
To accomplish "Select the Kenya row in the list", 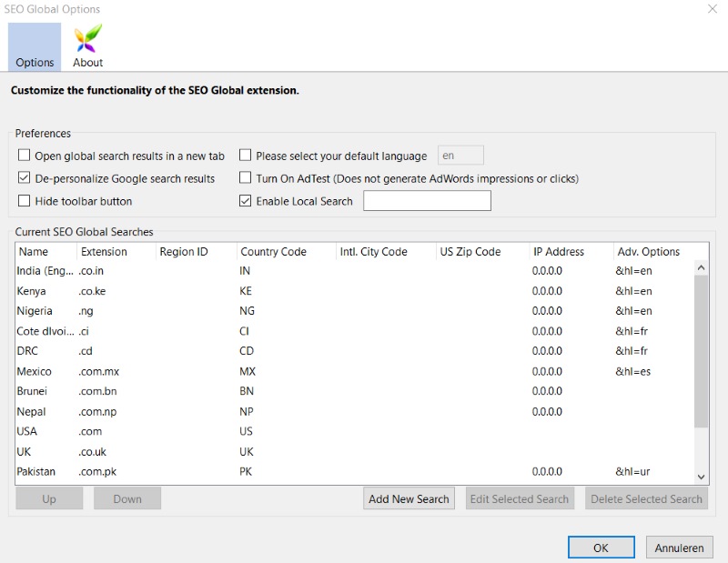I will point(355,291).
